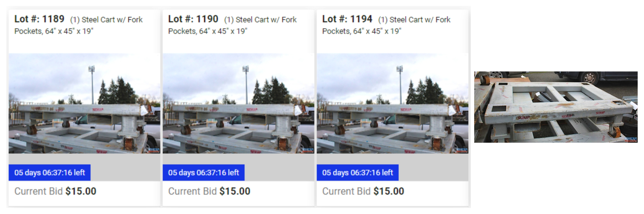644x214 pixels.
Task: Open the Lot 1189 cart photo
Action: coord(84,103)
